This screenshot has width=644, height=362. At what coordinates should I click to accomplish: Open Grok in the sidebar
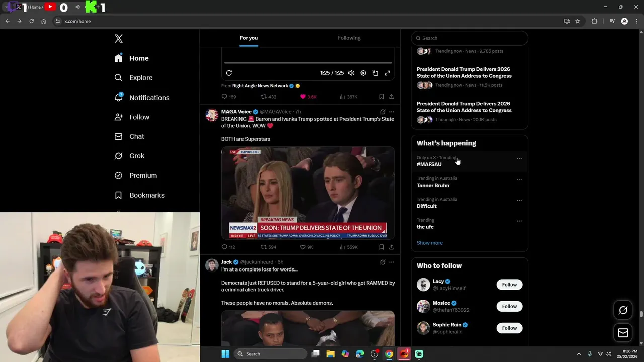pyautogui.click(x=130, y=156)
